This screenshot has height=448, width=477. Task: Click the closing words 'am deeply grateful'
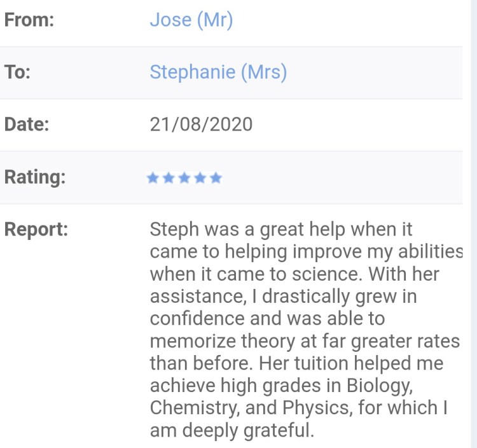click(x=232, y=430)
